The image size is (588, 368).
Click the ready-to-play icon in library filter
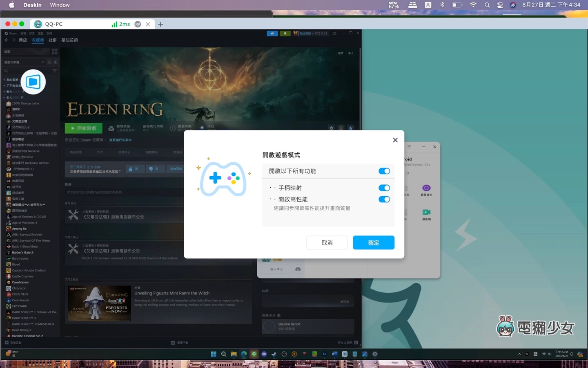(56, 62)
